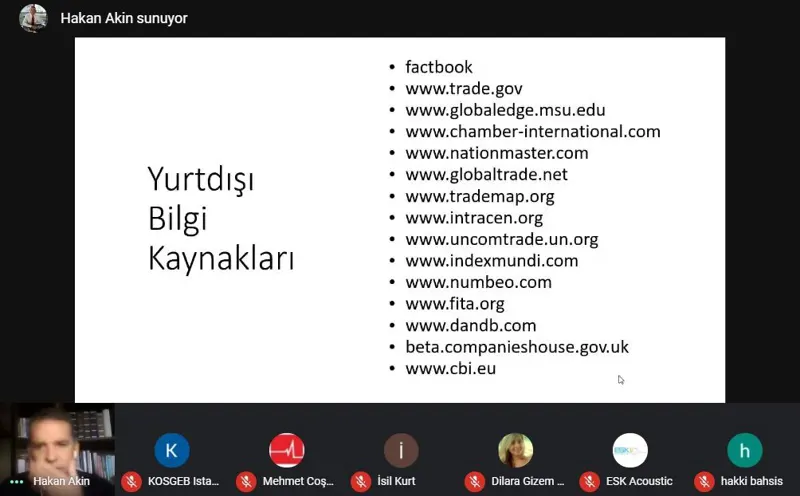Click beta.companieshouse.gov.uk entry
This screenshot has height=496, width=800.
point(517,347)
